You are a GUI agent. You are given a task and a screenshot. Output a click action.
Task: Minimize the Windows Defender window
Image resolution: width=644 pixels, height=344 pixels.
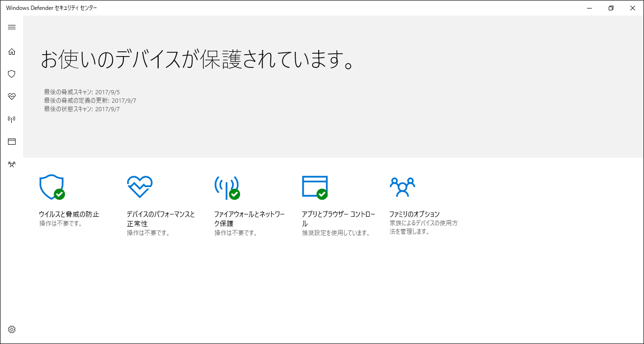[x=589, y=8]
